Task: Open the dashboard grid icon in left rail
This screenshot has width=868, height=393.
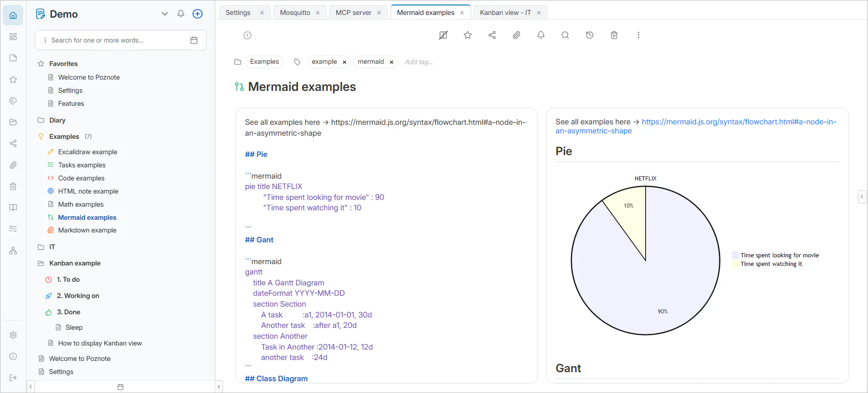Action: point(13,37)
